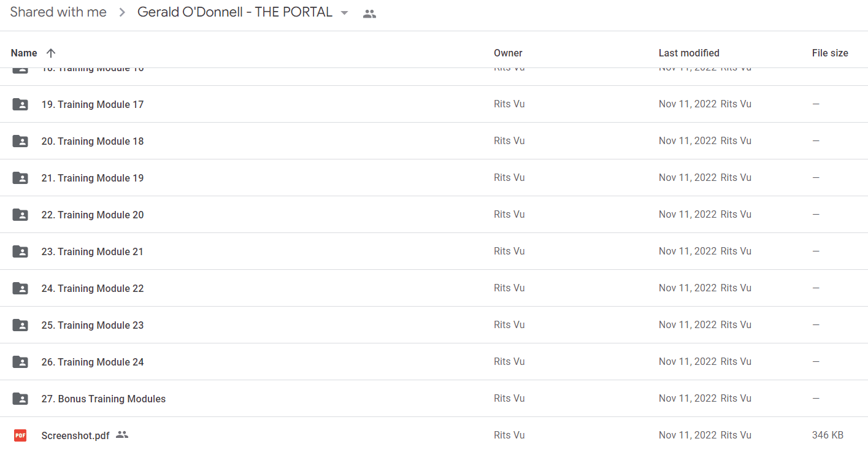Click the shared folder icon for Training Module 22

pos(20,288)
